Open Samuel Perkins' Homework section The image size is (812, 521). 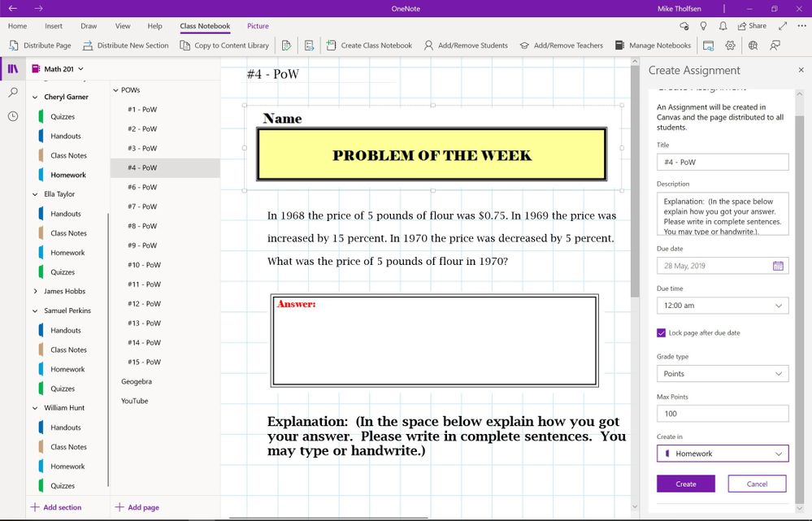[x=67, y=369]
